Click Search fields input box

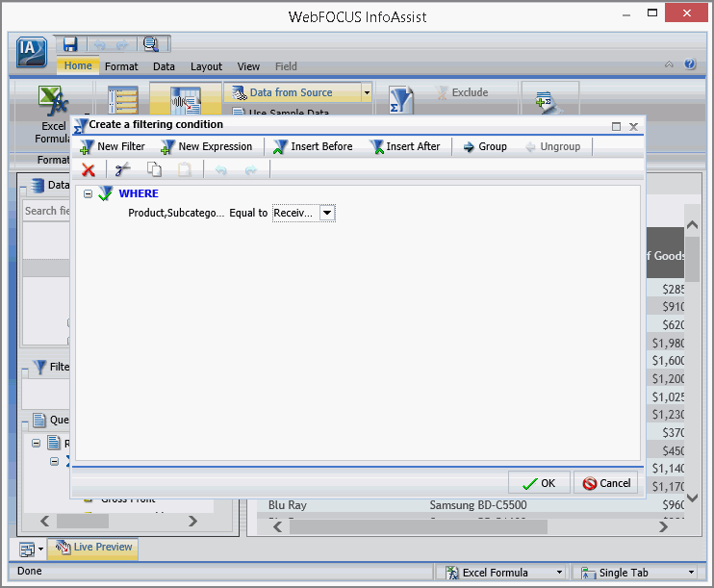tap(46, 211)
